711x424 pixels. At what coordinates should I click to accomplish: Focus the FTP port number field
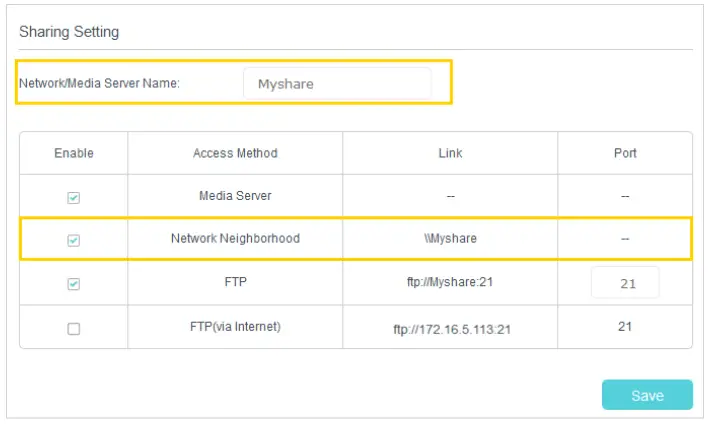[625, 283]
